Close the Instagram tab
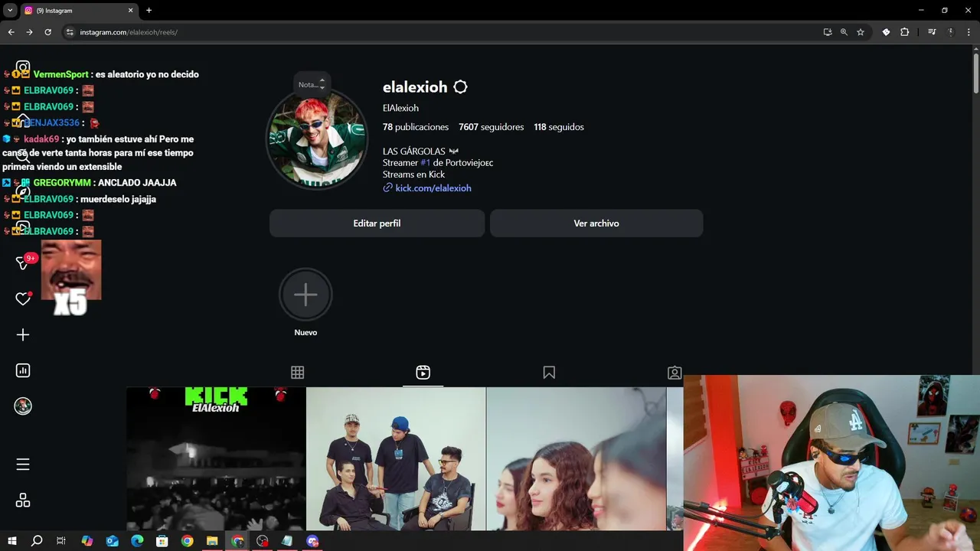 click(x=130, y=11)
